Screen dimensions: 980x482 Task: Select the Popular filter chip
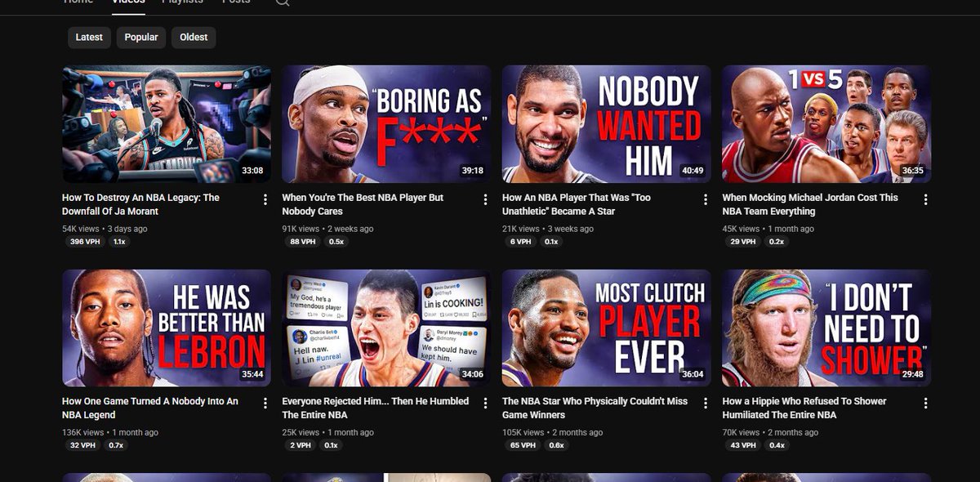click(141, 37)
